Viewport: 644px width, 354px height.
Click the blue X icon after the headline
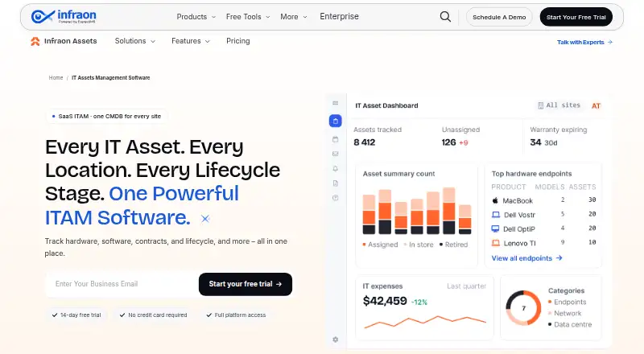click(x=205, y=219)
